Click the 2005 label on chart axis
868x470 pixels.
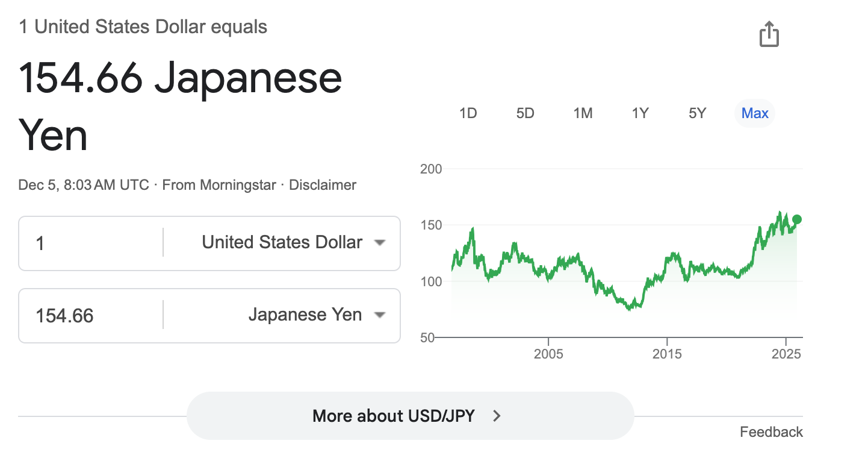[x=548, y=354]
